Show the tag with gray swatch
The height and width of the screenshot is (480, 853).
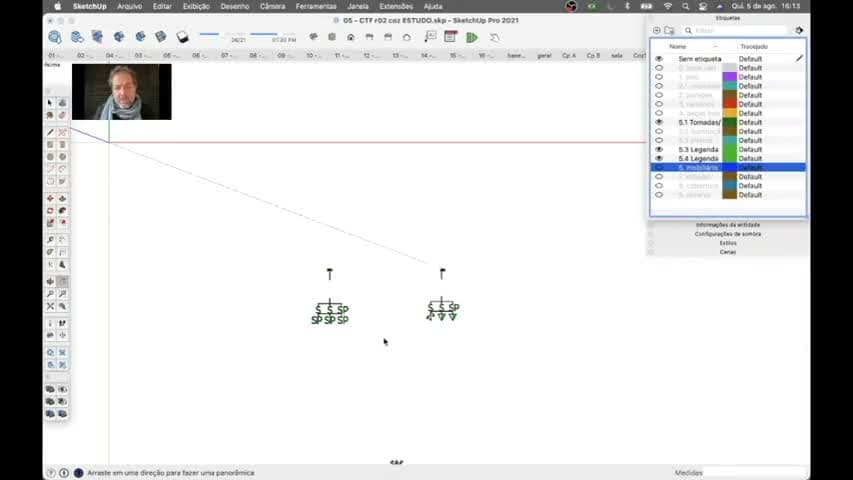click(659, 68)
